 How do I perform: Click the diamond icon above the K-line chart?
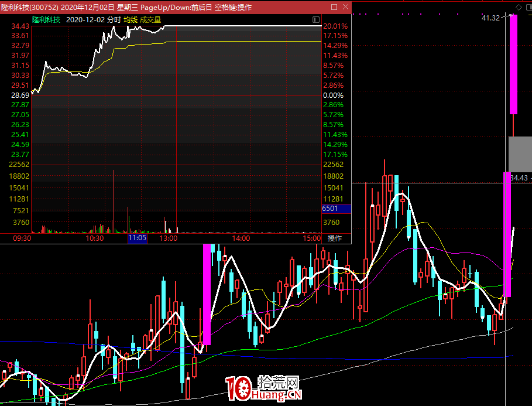pos(519,7)
